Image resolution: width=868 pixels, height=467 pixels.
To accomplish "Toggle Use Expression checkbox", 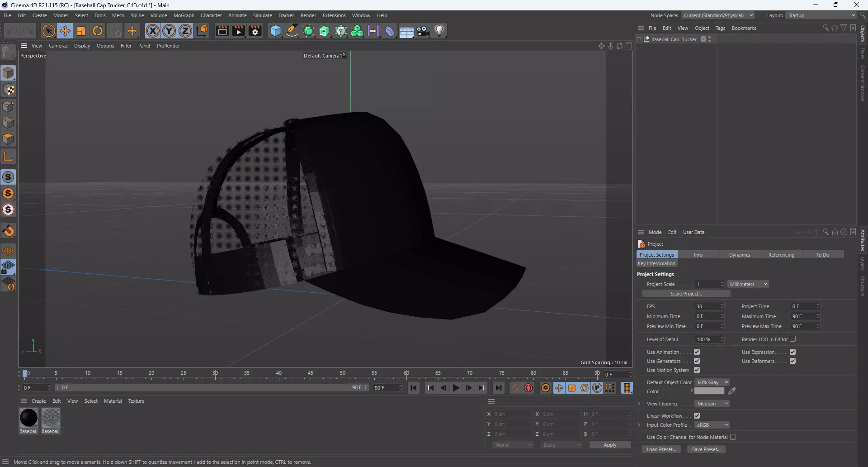I will (793, 352).
